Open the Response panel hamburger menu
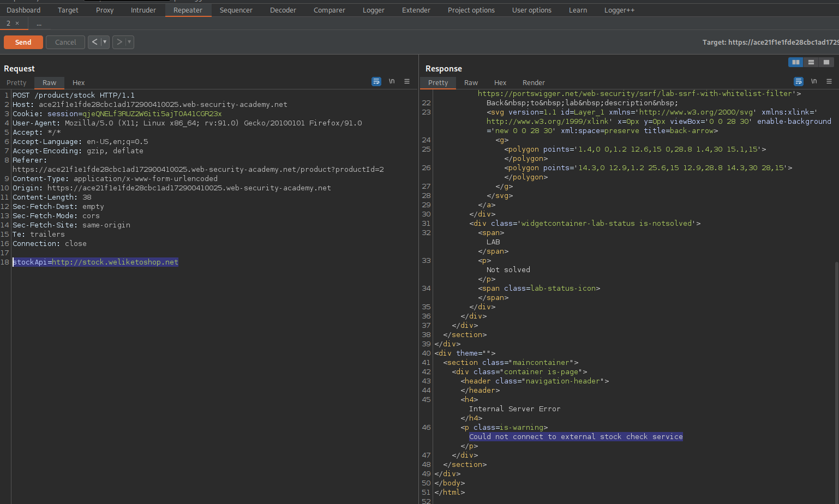The image size is (839, 504). click(829, 81)
